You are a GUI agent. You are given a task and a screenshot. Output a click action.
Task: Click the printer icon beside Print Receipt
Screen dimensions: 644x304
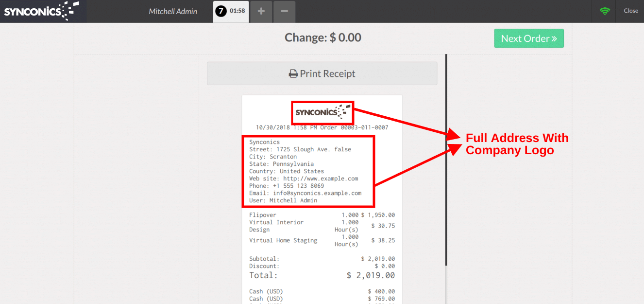click(293, 74)
